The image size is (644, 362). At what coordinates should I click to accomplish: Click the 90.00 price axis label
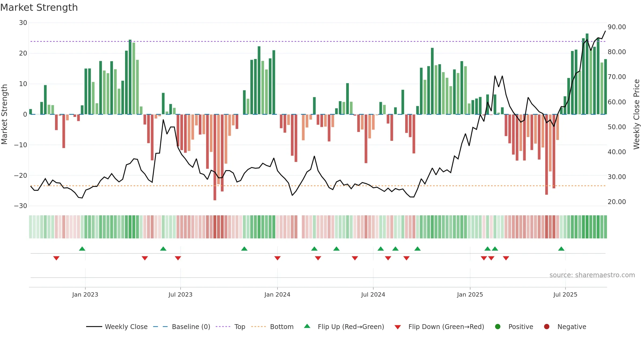[617, 27]
